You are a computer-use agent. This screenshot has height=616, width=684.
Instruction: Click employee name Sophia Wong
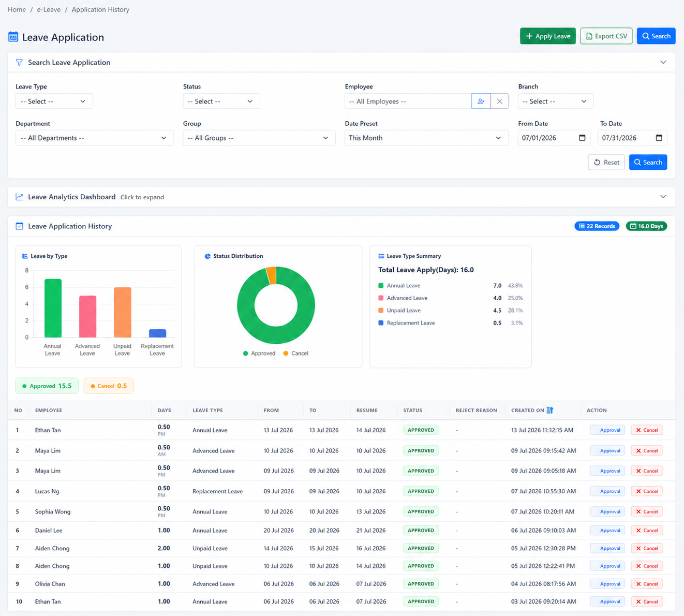(x=53, y=511)
